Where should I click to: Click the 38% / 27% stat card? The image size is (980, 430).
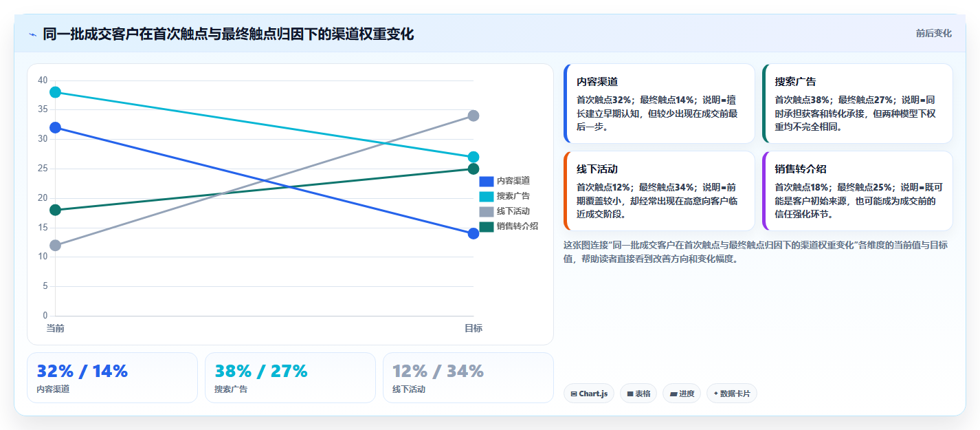click(x=290, y=378)
